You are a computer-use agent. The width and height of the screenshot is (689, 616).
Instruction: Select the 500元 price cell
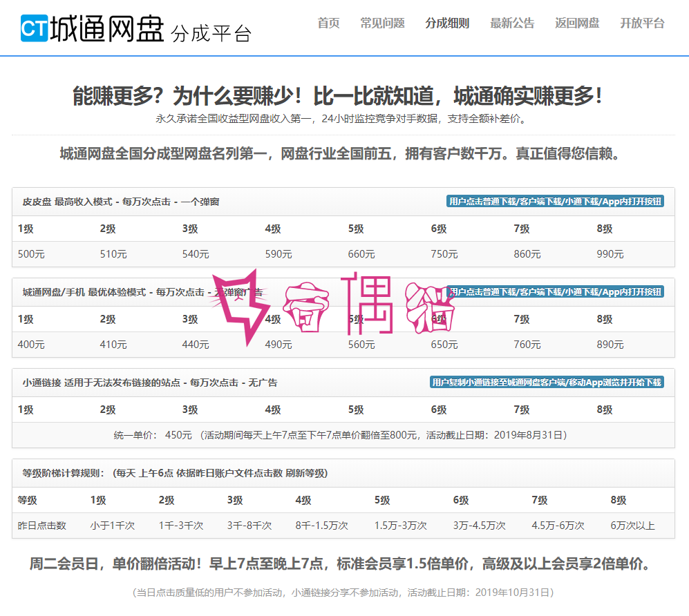coord(31,254)
